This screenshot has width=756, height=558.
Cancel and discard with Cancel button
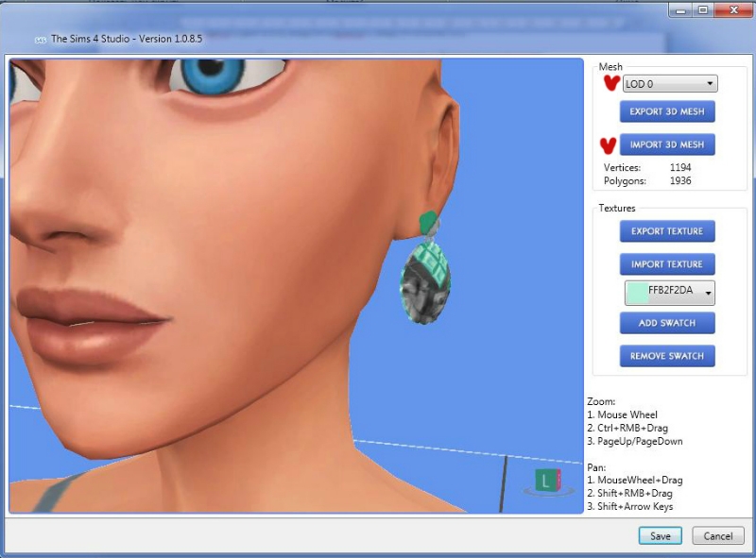pyautogui.click(x=718, y=535)
